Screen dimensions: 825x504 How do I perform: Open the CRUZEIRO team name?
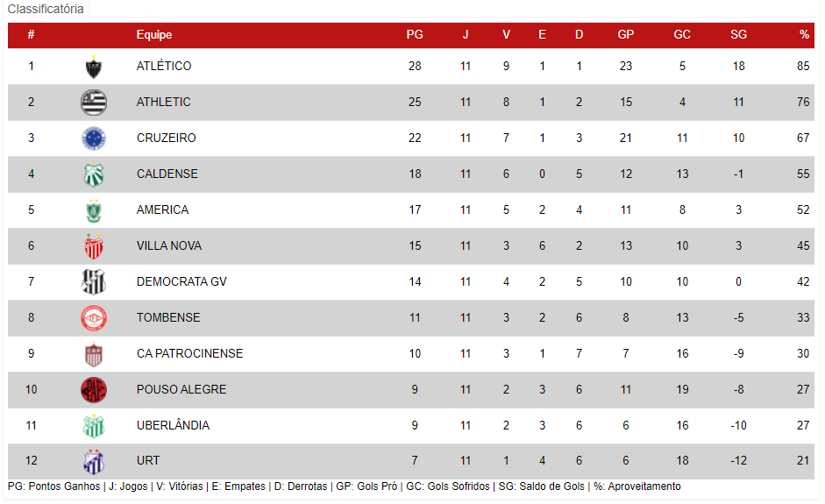click(x=167, y=138)
